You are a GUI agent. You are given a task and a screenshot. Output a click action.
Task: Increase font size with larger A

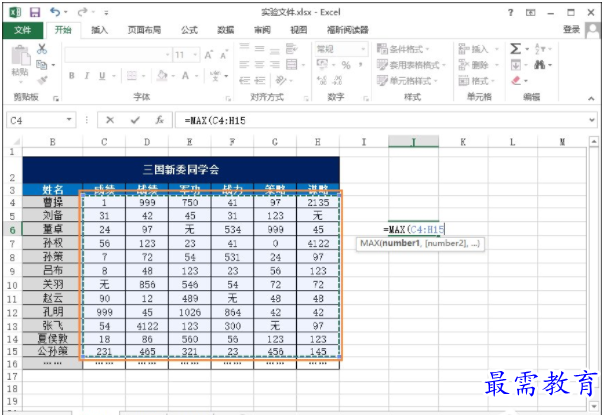pyautogui.click(x=209, y=55)
